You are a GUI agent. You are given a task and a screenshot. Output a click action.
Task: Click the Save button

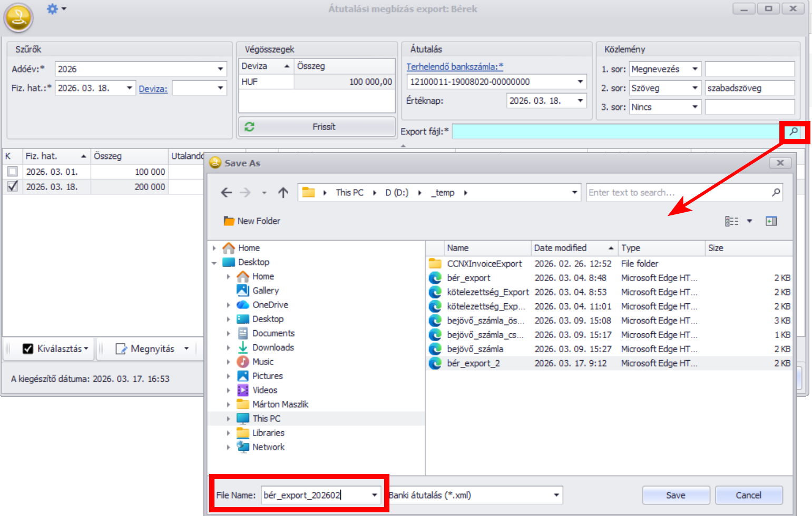coord(676,495)
